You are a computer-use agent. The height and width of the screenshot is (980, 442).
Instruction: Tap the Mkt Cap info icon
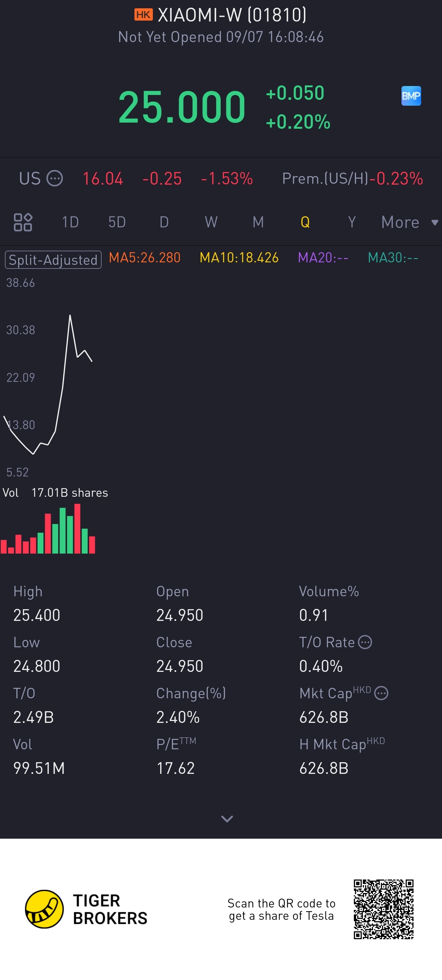pyautogui.click(x=381, y=693)
